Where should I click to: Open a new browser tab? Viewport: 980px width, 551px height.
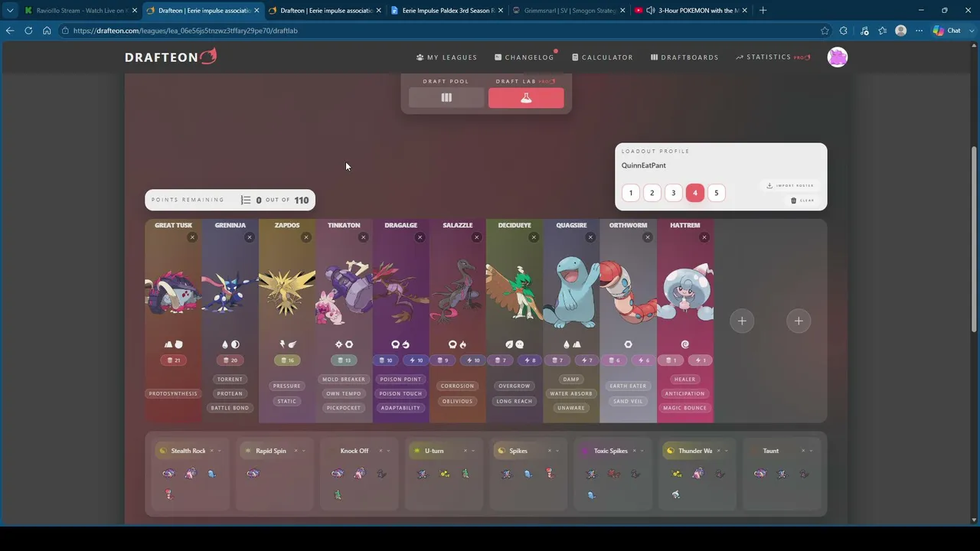click(x=763, y=11)
